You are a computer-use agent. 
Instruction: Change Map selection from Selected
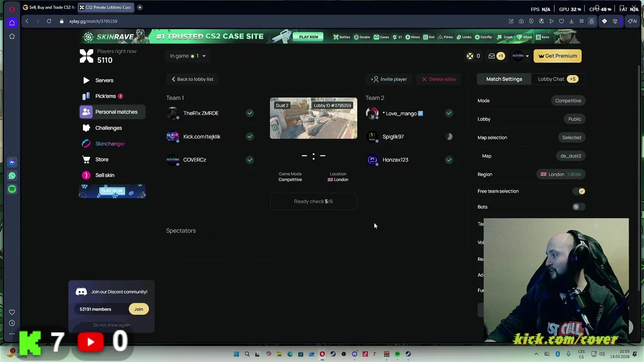coord(572,137)
